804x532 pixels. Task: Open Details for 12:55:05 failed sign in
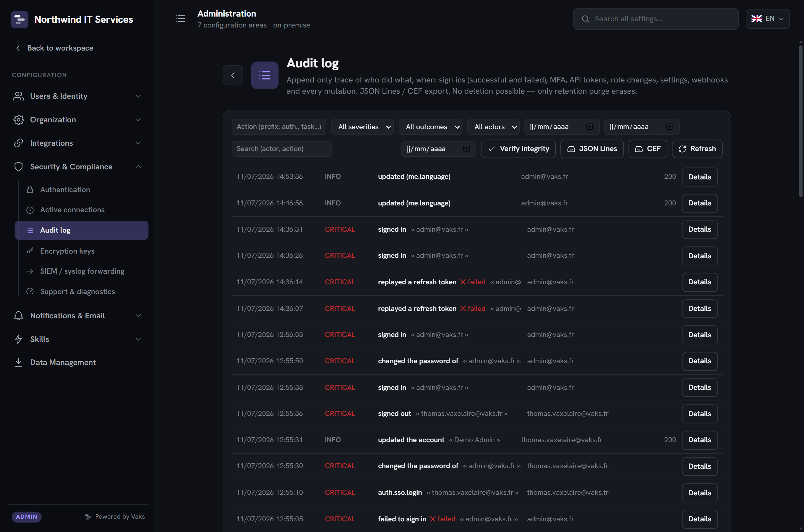click(700, 519)
